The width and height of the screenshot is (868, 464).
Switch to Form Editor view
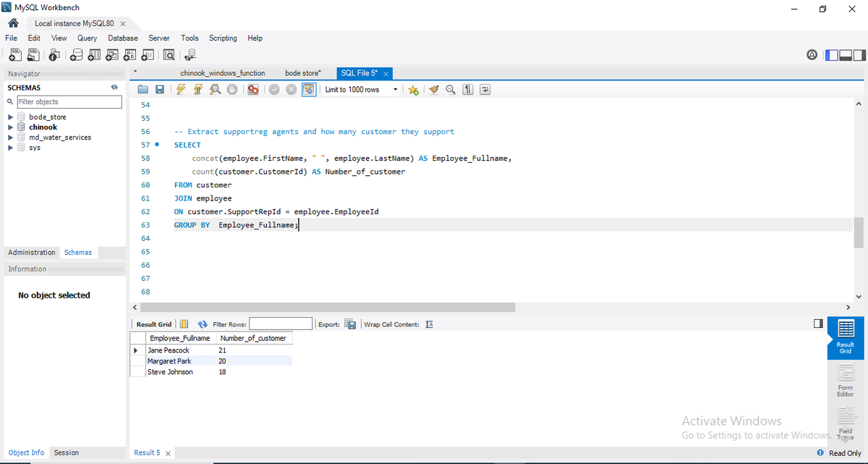tap(845, 380)
